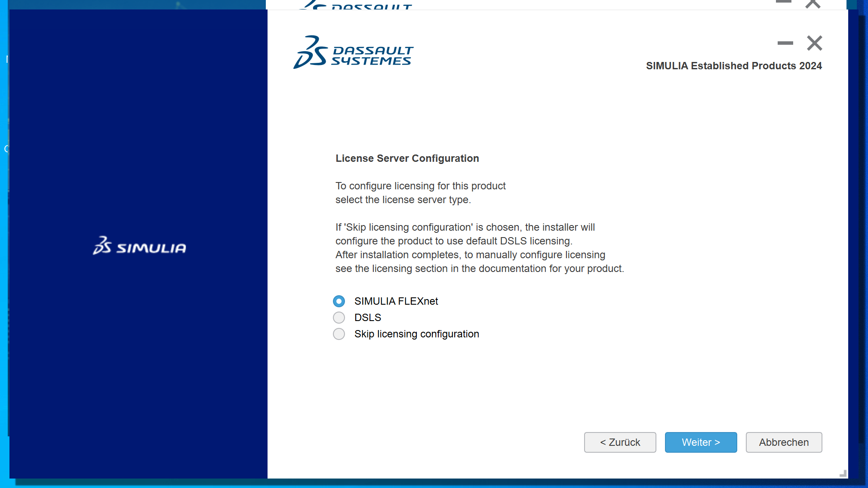Minimize the SIMULIA installer window

click(785, 43)
